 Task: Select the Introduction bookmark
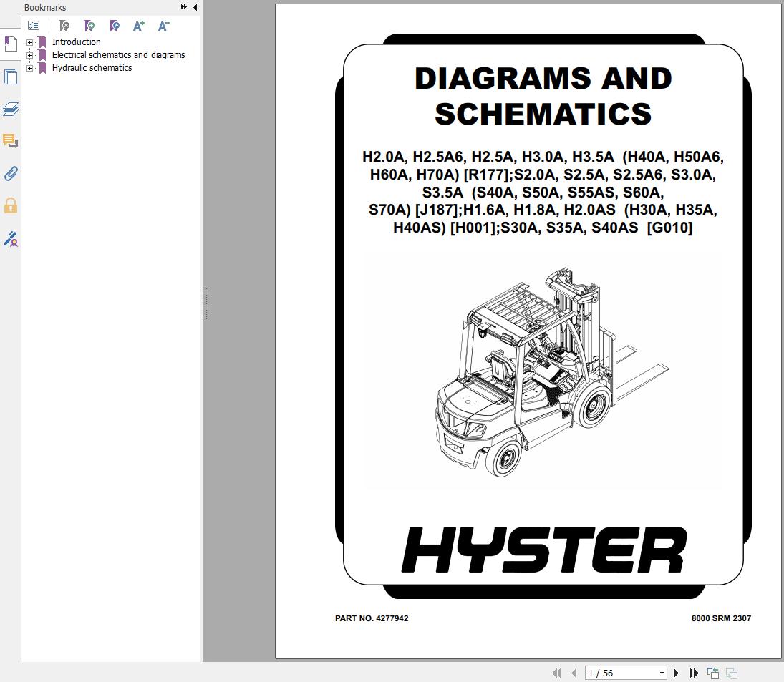click(76, 42)
